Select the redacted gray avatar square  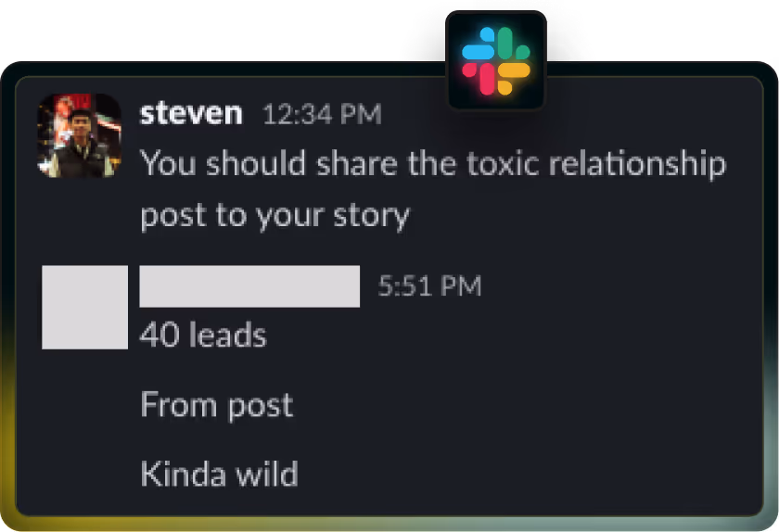[85, 307]
